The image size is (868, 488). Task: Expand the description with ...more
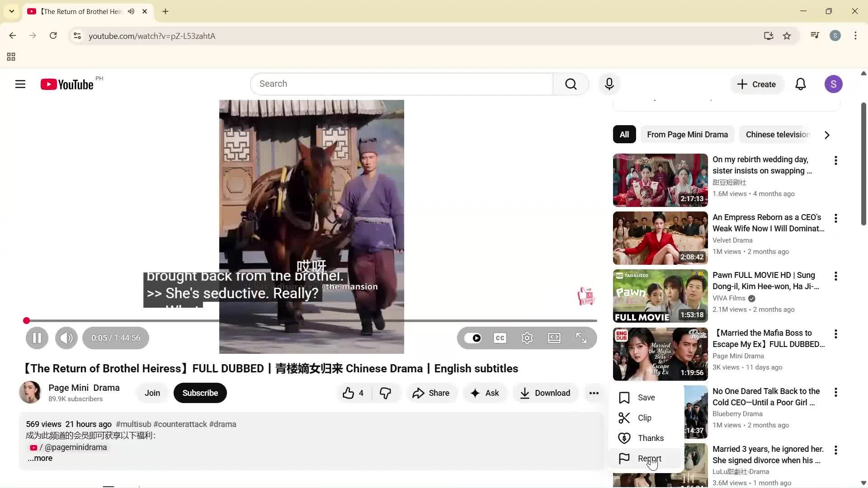pyautogui.click(x=40, y=458)
